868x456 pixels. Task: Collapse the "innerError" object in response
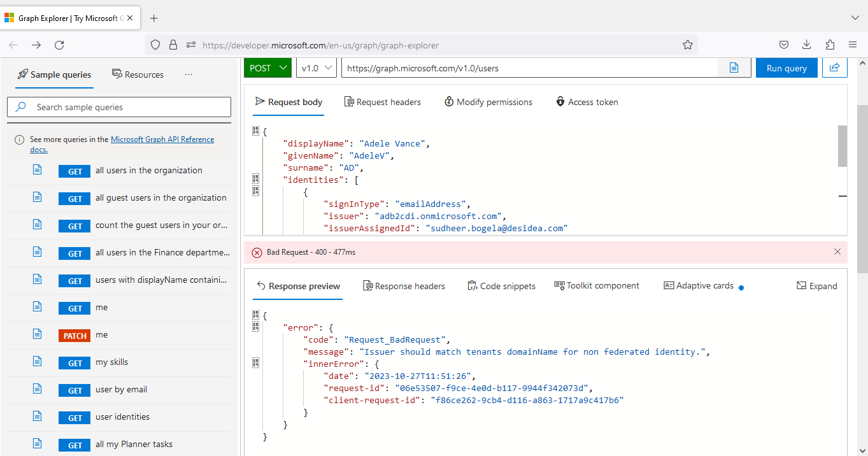click(x=255, y=363)
